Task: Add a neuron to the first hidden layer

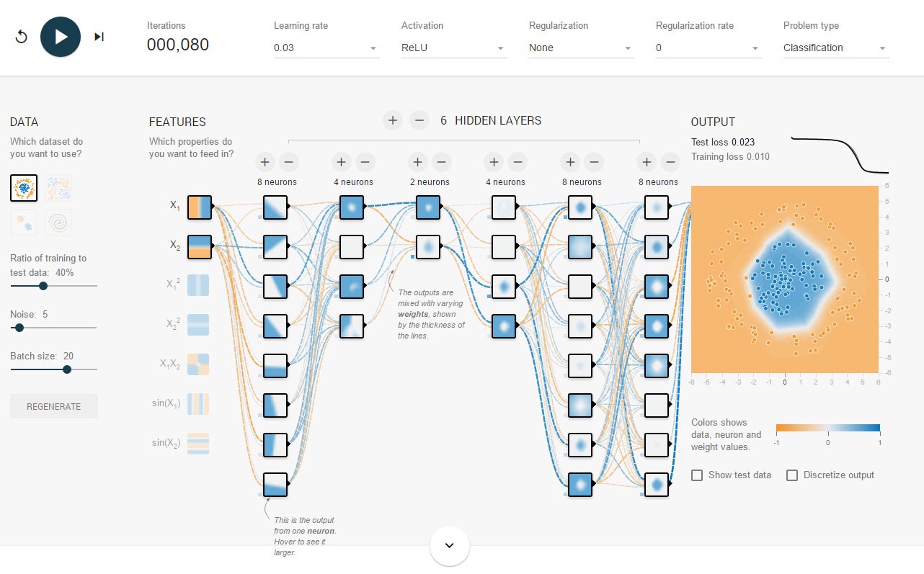Action: (x=264, y=162)
